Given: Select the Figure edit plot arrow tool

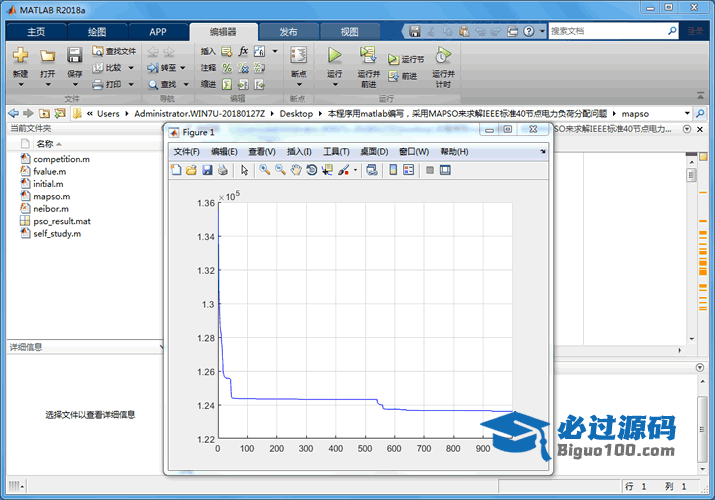Looking at the screenshot, I should coord(244,170).
